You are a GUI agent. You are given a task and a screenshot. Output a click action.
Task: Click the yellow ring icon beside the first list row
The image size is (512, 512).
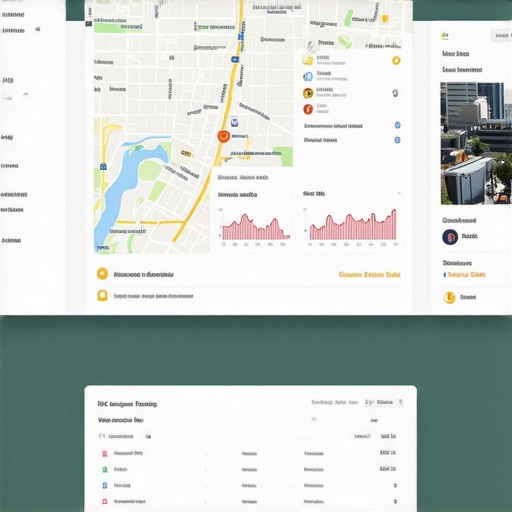[x=396, y=61]
